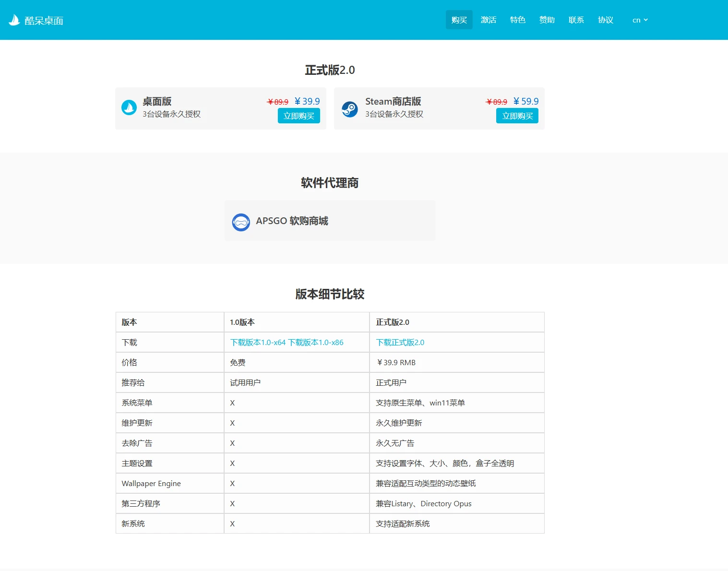This screenshot has width=728, height=571.
Task: Click the Steam logo icon on Steam商店版 card
Action: 350,109
